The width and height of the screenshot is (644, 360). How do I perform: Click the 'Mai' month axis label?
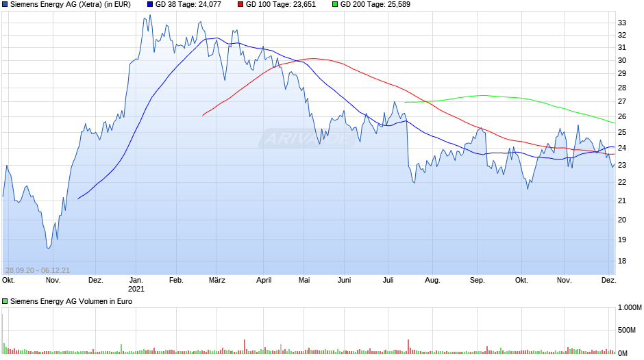(x=304, y=281)
